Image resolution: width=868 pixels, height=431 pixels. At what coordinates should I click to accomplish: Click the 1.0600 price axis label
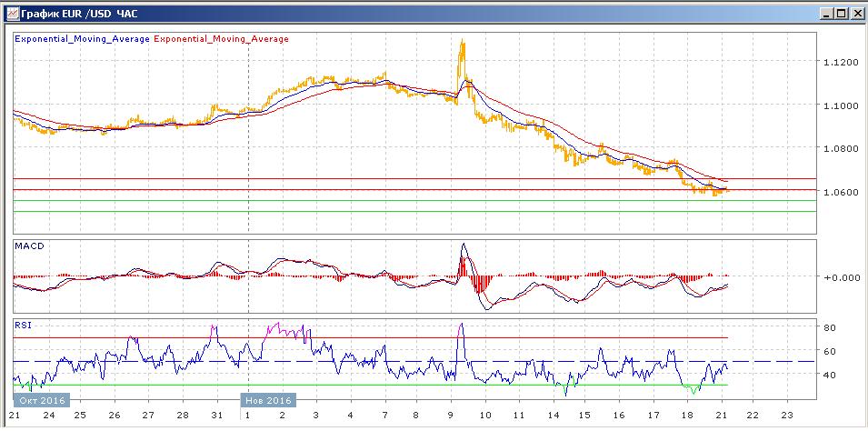(x=840, y=192)
